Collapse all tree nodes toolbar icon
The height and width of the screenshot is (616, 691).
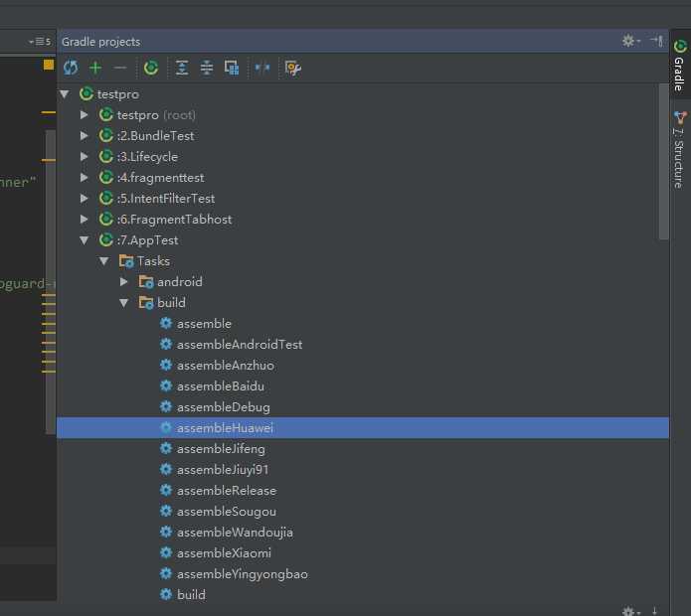click(x=207, y=68)
